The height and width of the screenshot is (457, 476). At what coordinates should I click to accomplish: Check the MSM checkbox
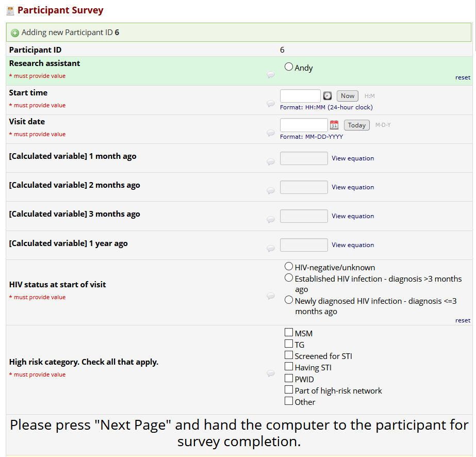[x=289, y=333]
